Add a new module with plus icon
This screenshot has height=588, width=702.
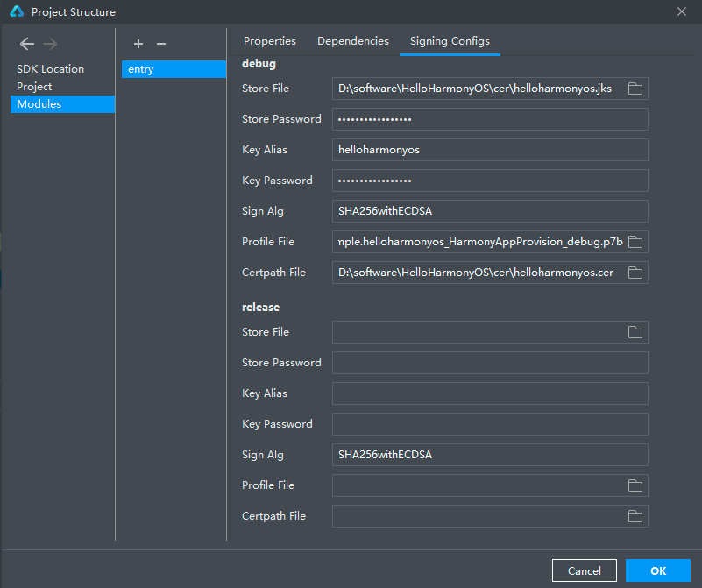(x=138, y=44)
